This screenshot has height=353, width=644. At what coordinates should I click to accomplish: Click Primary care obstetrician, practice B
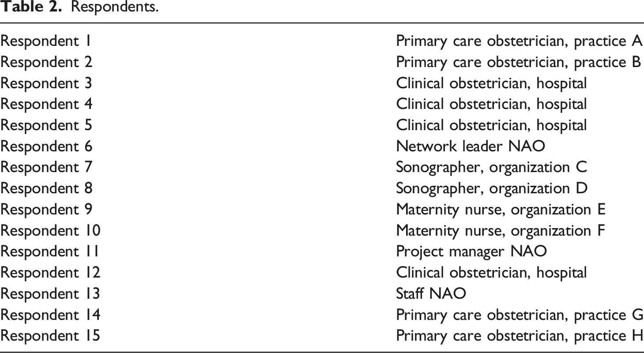click(519, 62)
